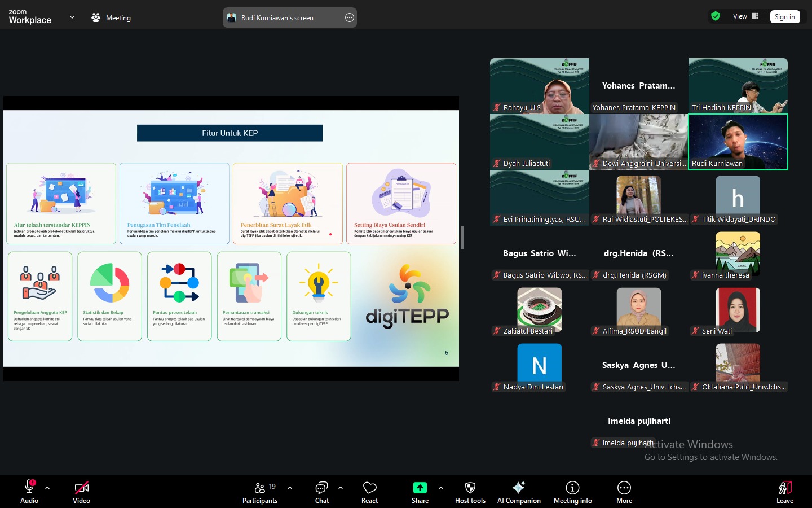
Task: Open the Participants list
Action: coord(260,488)
